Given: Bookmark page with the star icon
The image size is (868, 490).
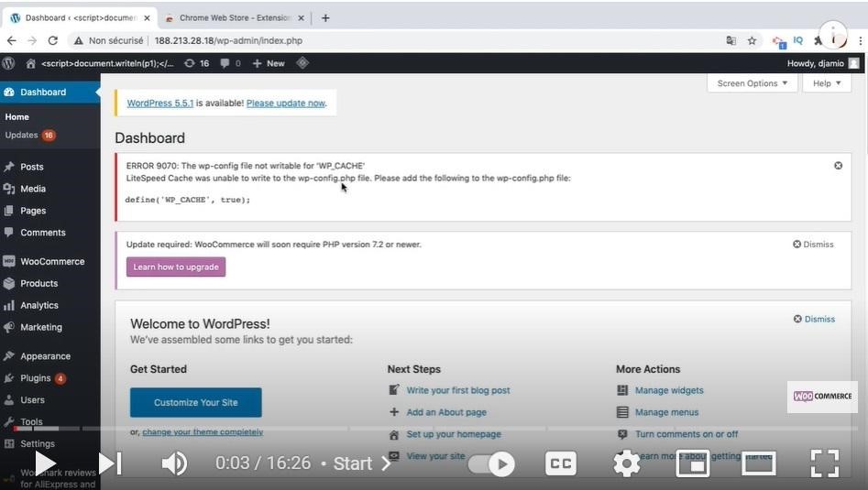Looking at the screenshot, I should [x=752, y=40].
